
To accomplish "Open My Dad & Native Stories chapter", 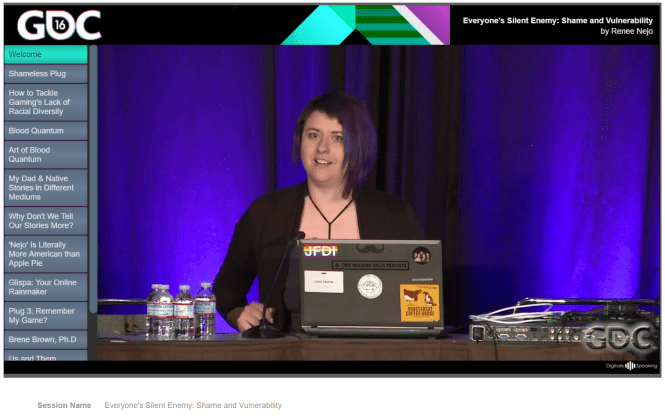I will 46,187.
